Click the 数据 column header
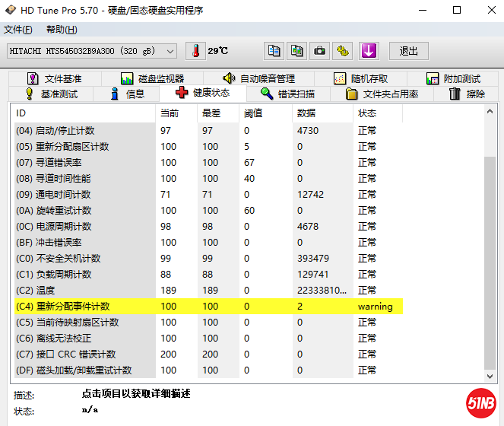 coord(306,113)
